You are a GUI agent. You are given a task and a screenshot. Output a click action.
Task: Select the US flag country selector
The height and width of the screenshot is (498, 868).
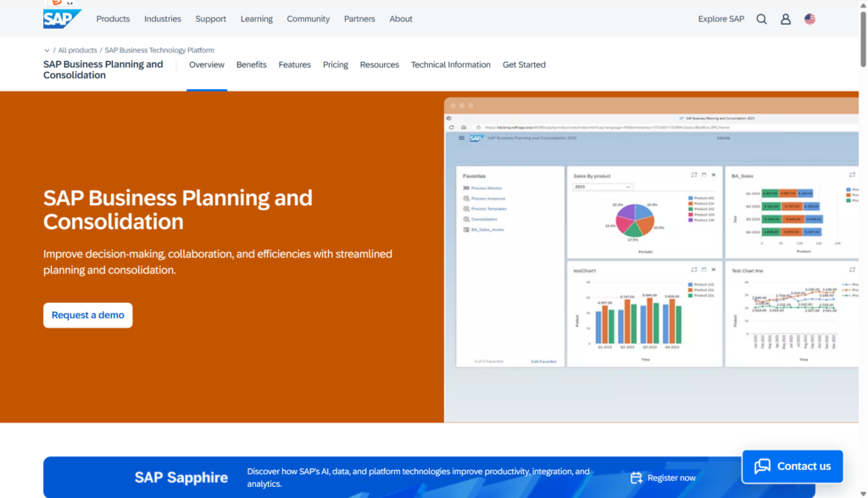(810, 19)
